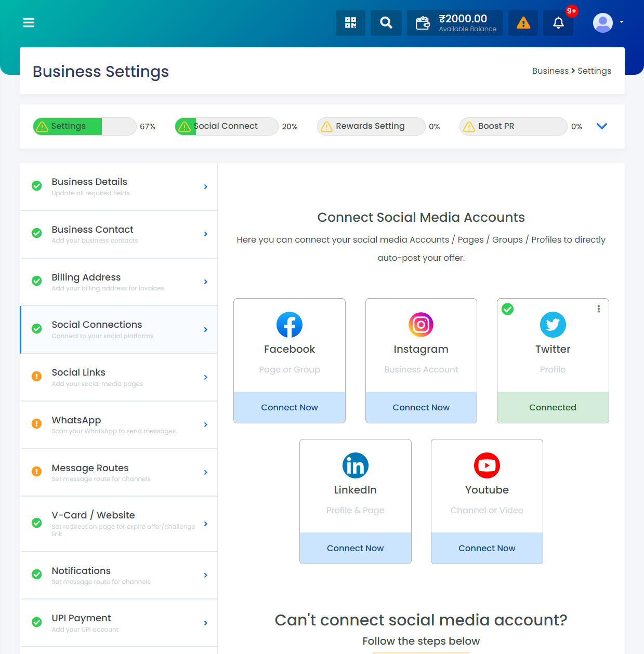Connect Youtube with Connect Now

pos(487,548)
